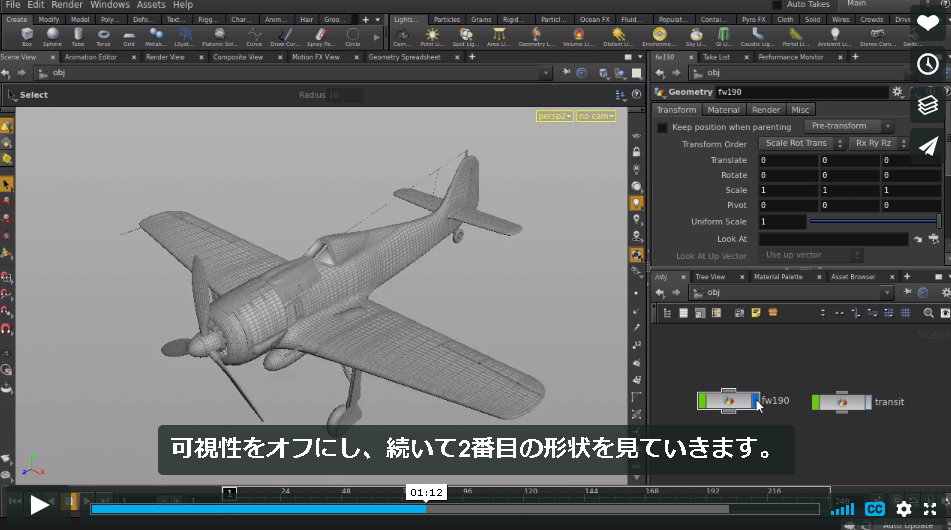Viewport: 951px width, 530px height.
Task: Add a Camera from the lights shelf
Action: pyautogui.click(x=402, y=36)
